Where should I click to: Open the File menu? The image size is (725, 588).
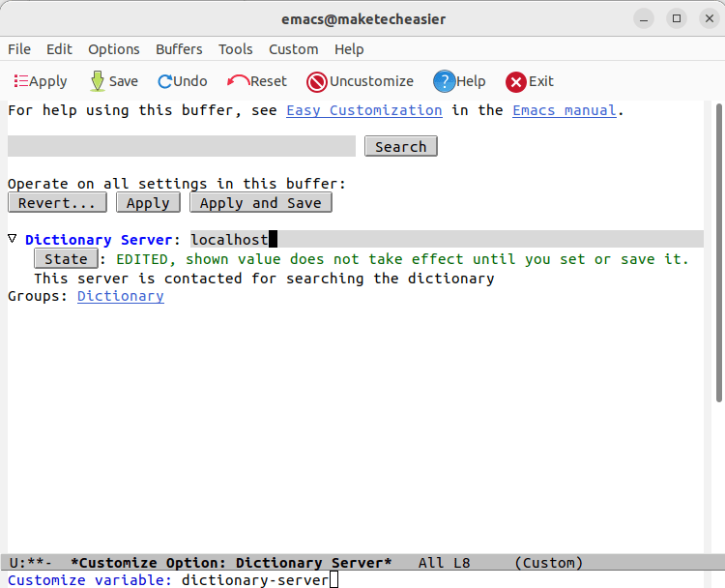(x=19, y=49)
